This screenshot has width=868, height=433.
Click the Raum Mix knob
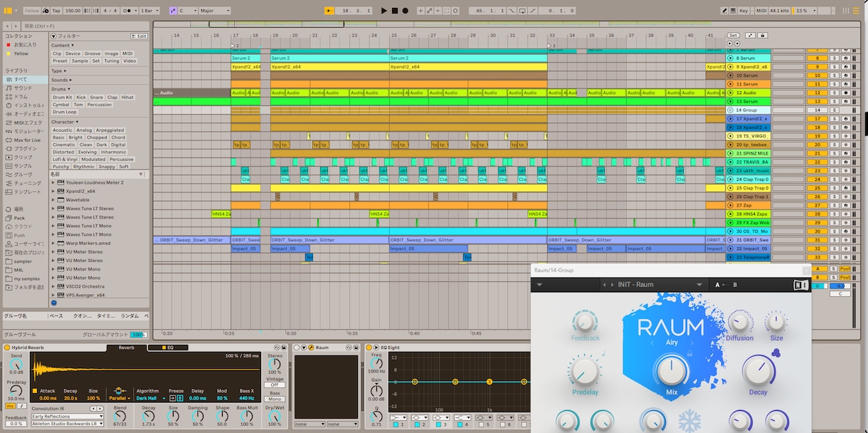pyautogui.click(x=672, y=370)
